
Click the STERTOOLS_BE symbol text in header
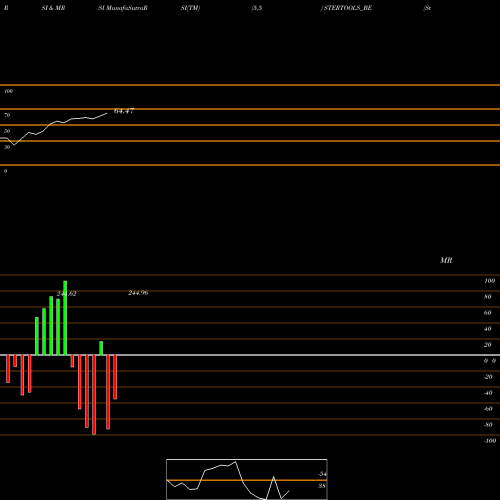point(348,8)
